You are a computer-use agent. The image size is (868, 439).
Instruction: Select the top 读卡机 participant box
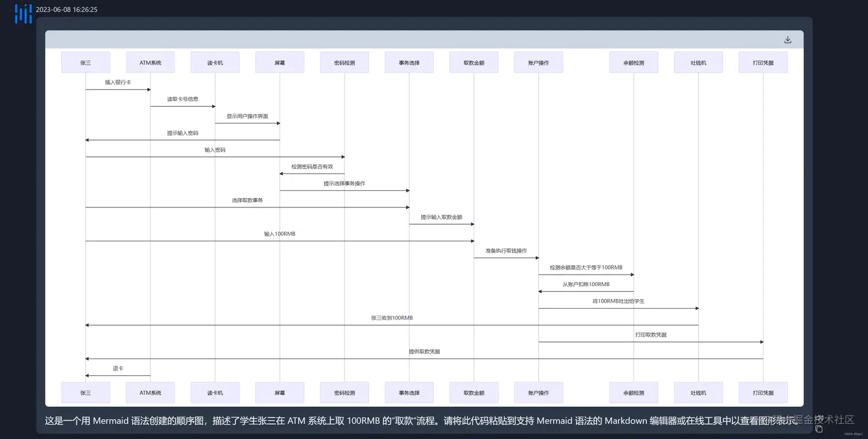point(215,63)
